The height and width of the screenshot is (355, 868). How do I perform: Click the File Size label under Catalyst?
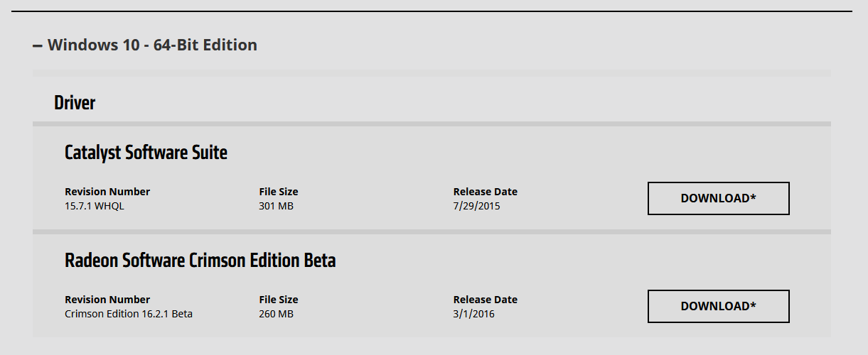279,192
